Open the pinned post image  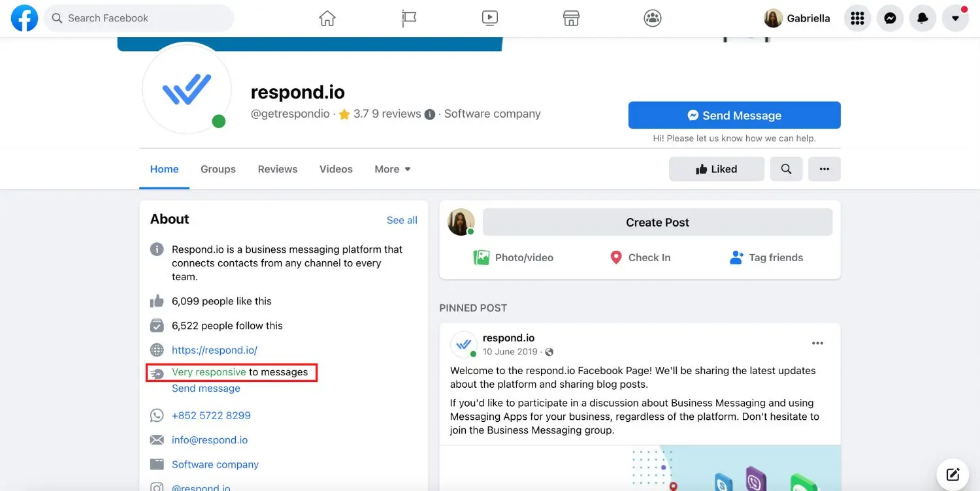pos(640,468)
